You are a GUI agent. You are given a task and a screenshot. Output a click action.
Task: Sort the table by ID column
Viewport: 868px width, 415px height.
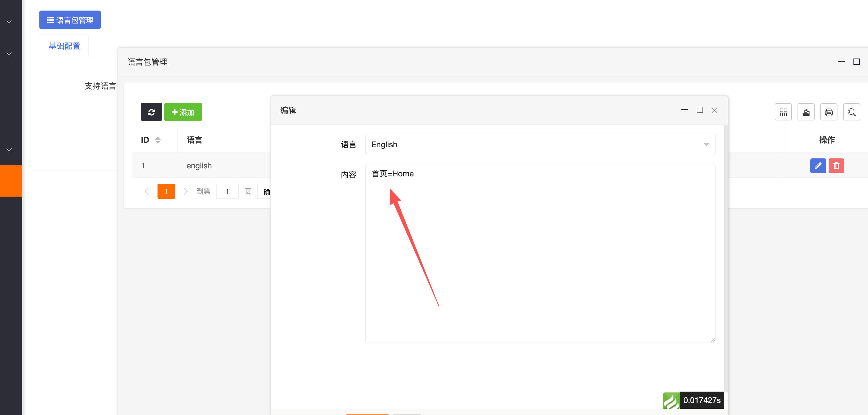pyautogui.click(x=158, y=140)
